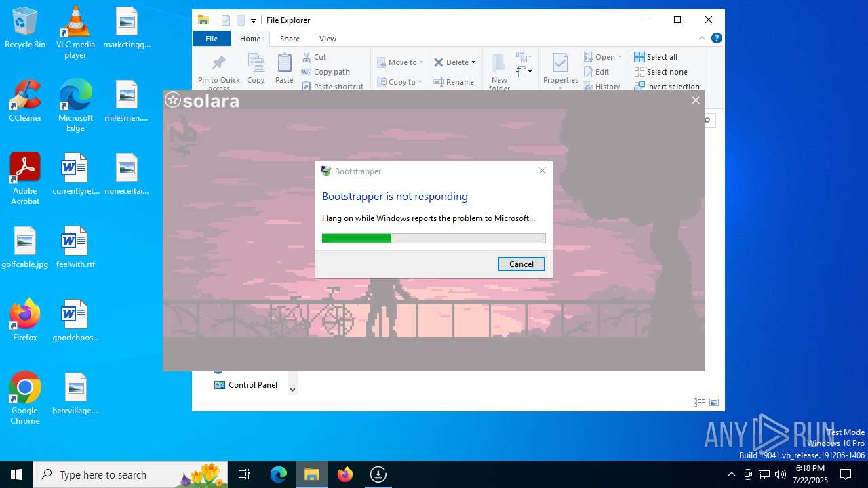
Task: Collapse the ribbon with the chevron
Action: tap(702, 39)
